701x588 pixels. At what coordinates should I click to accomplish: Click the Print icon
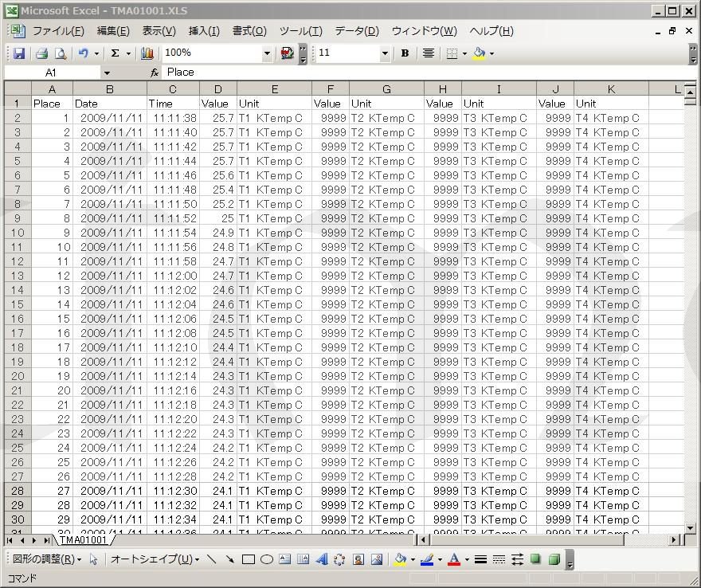coord(41,53)
